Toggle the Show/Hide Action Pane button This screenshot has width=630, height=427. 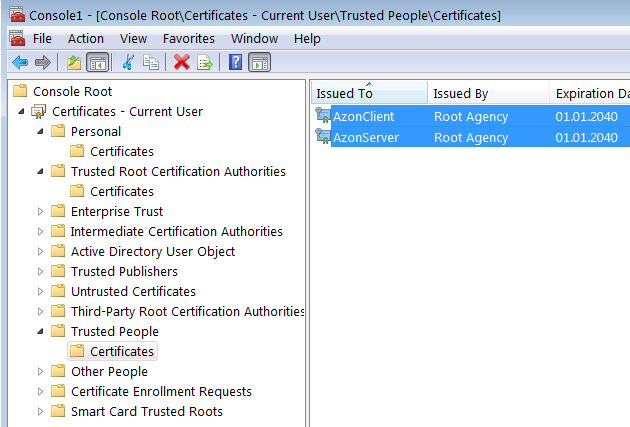pos(259,62)
